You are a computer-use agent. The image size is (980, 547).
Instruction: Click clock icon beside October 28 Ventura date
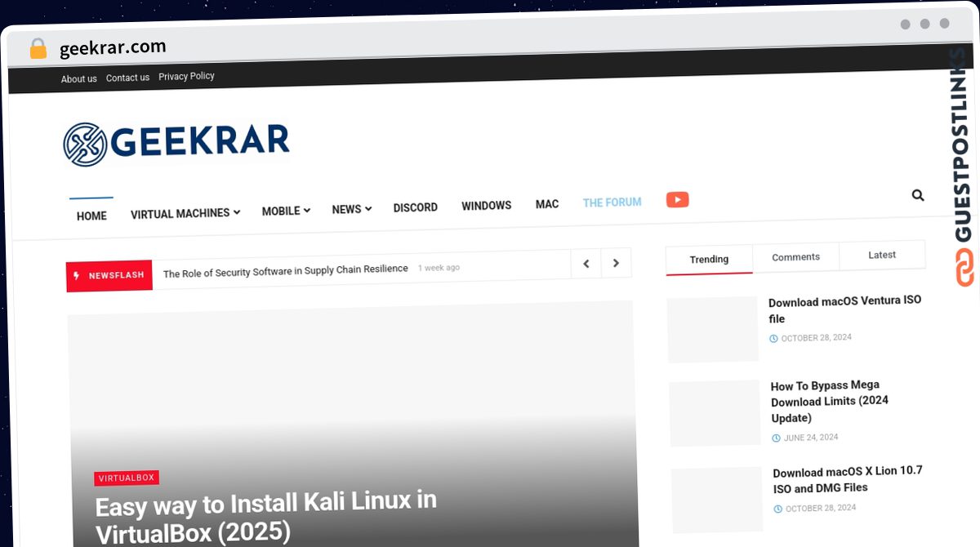click(x=773, y=338)
